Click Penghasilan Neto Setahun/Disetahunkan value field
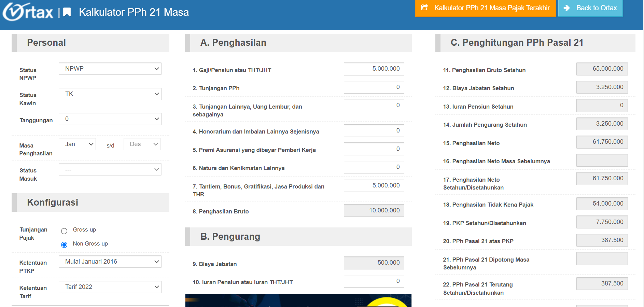 (x=602, y=179)
